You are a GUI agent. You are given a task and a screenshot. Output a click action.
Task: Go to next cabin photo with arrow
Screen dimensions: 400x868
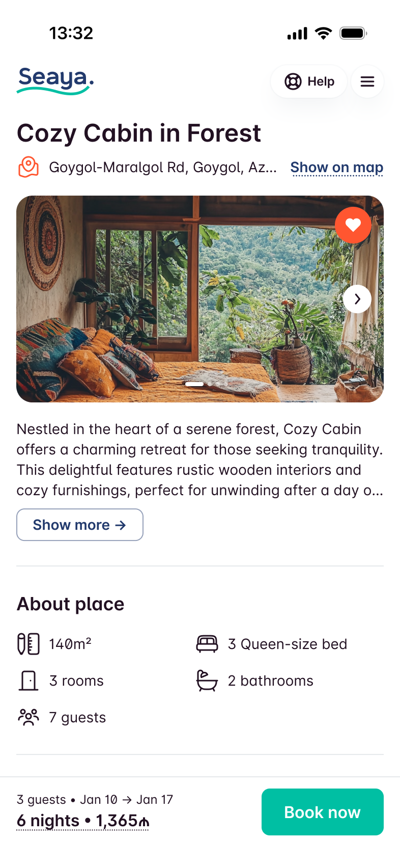(357, 299)
